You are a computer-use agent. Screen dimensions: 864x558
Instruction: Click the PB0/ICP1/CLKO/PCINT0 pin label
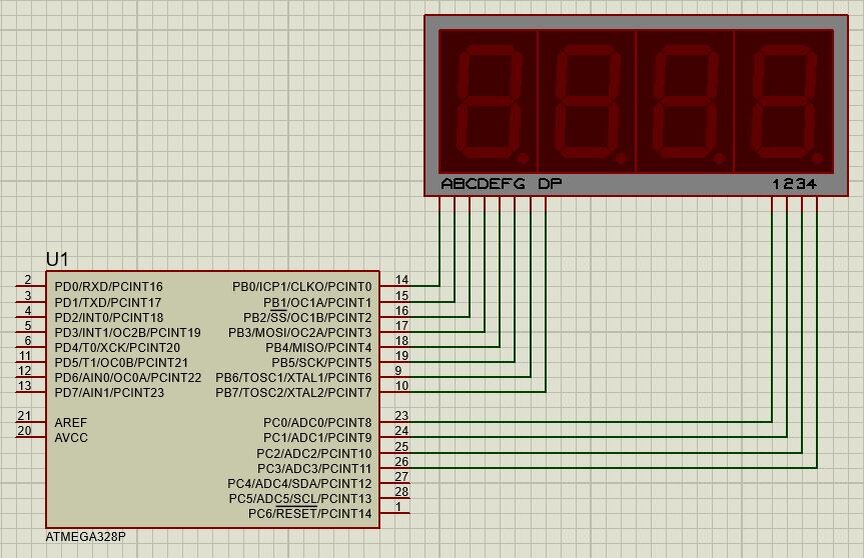(x=302, y=287)
